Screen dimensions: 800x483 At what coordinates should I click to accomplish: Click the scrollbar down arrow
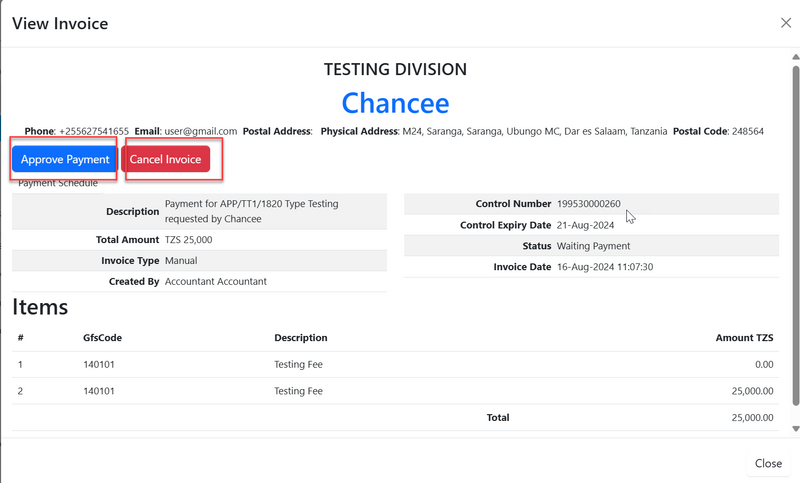point(795,429)
